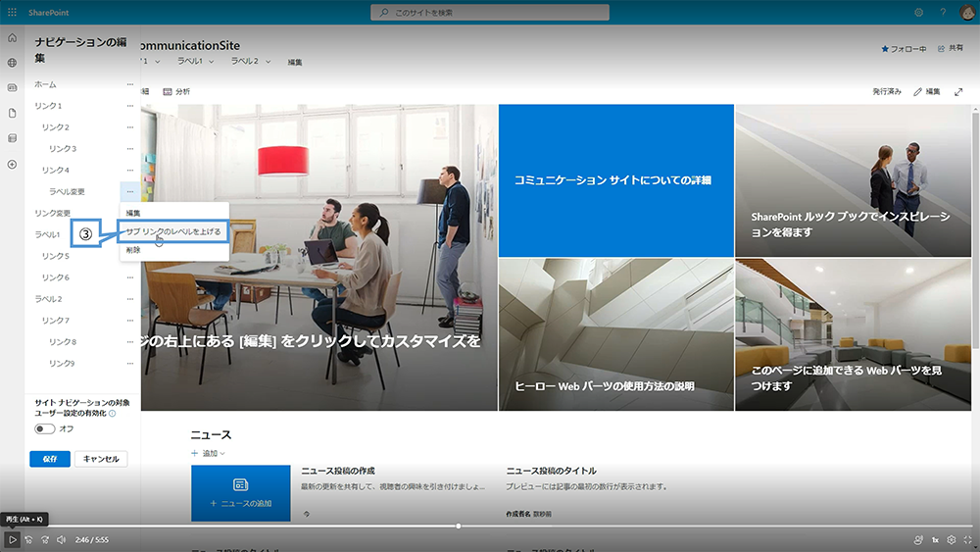This screenshot has height=552, width=980.
Task: Open コミュニケーション サイトについての詳細 tile
Action: tap(615, 180)
